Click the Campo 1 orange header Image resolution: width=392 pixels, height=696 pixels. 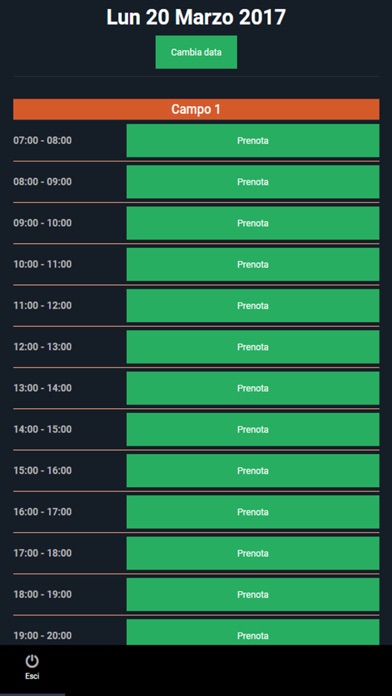point(196,109)
